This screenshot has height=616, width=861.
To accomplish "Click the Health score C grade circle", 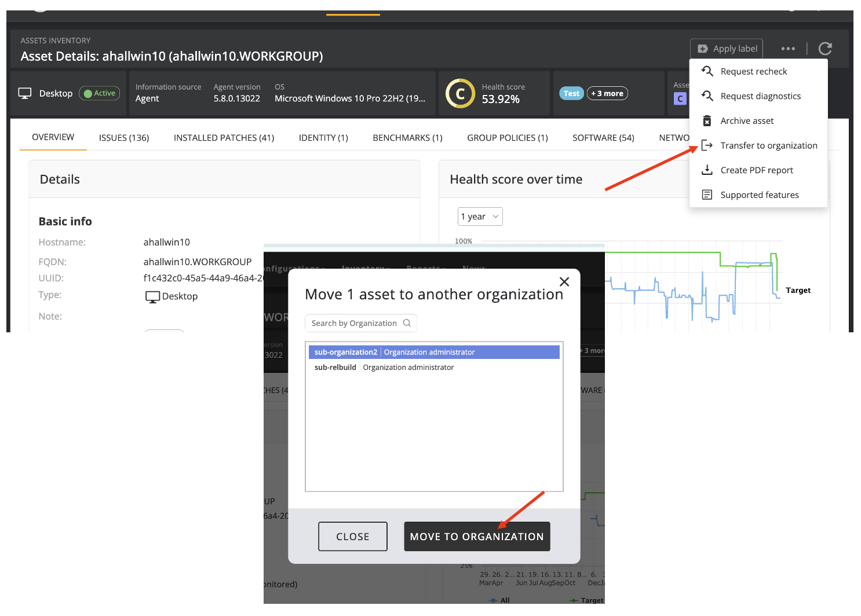I will point(460,94).
